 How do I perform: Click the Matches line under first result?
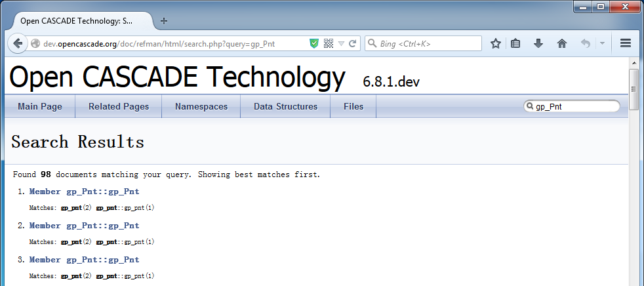pyautogui.click(x=92, y=208)
